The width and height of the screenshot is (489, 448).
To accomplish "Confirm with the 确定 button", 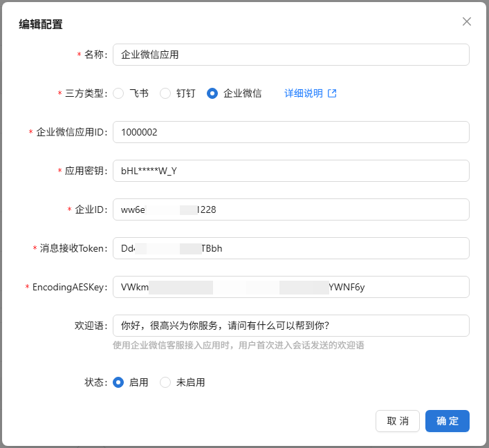I will 448,421.
